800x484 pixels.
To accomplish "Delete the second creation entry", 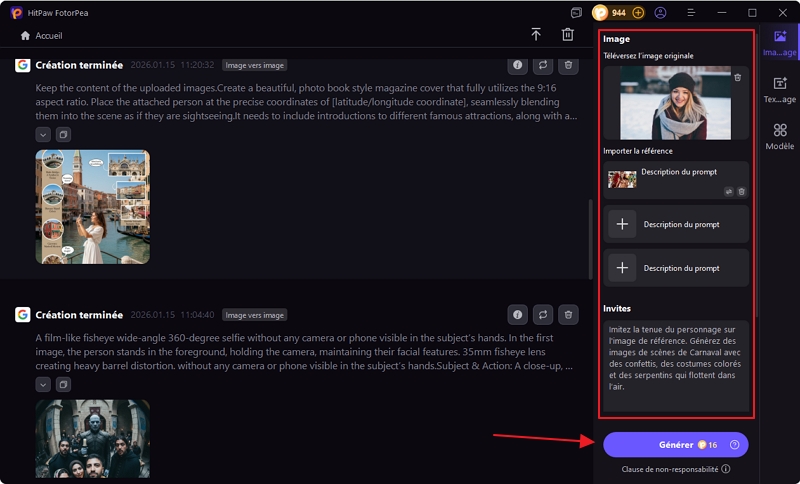I will 568,314.
